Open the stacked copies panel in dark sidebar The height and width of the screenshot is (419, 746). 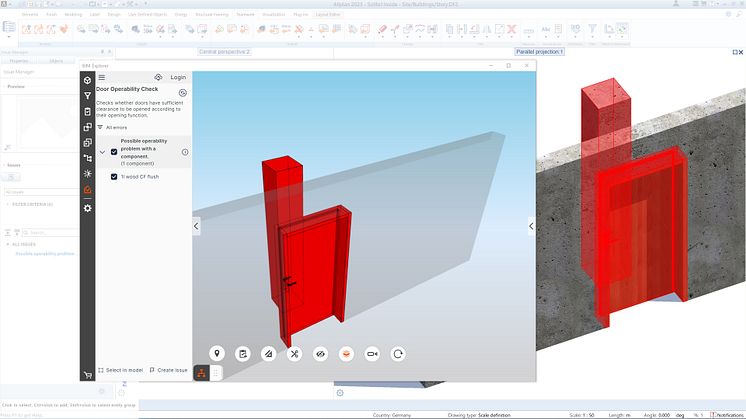[88, 143]
